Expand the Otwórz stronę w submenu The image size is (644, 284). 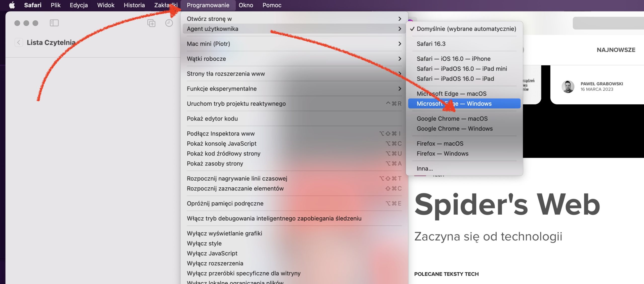294,19
